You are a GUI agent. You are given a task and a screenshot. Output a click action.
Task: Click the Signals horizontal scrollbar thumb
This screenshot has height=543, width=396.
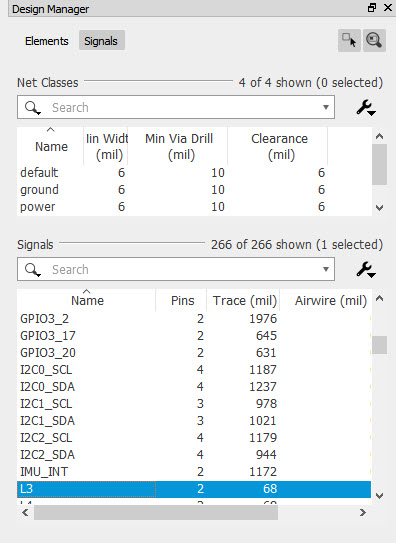[156, 512]
